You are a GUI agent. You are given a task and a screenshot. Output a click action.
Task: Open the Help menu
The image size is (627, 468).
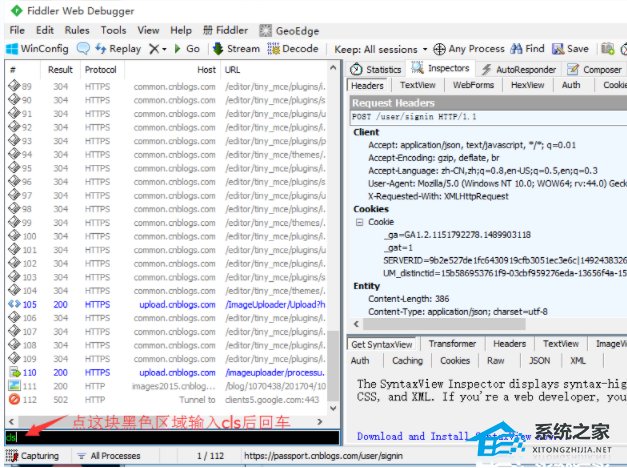pos(181,30)
